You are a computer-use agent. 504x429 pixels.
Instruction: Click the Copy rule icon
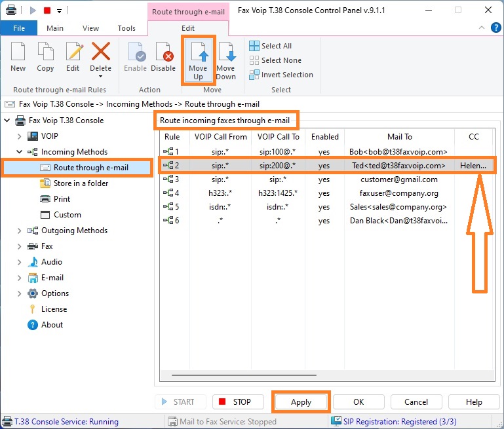[x=45, y=51]
